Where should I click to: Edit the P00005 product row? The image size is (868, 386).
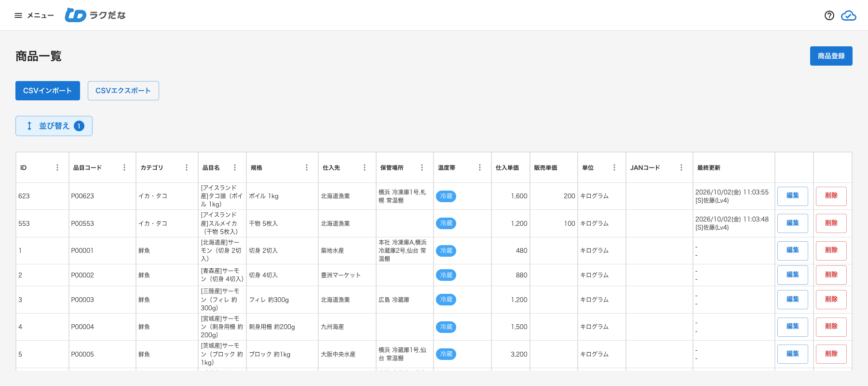(x=793, y=354)
